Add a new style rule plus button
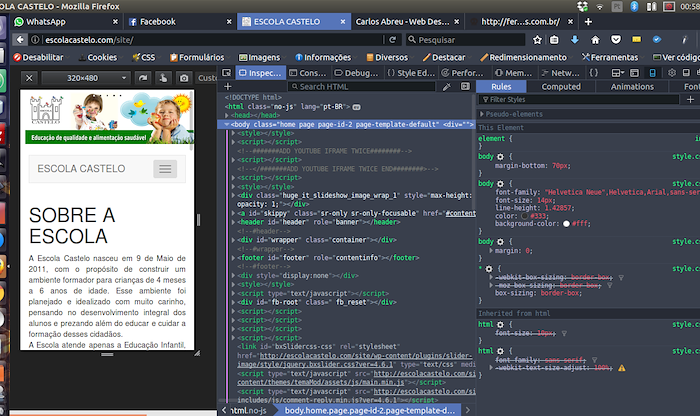Screen dimensions: 700x416 [x=690, y=100]
